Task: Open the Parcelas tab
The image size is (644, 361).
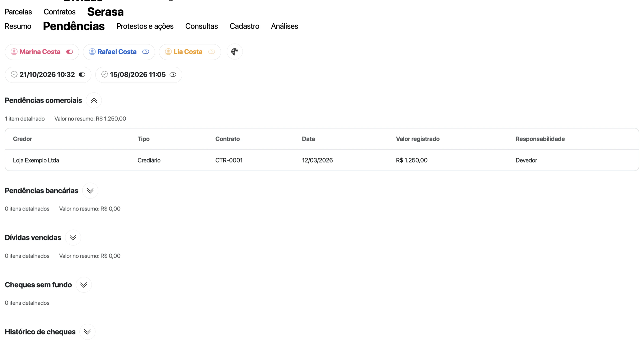Action: coord(18,12)
